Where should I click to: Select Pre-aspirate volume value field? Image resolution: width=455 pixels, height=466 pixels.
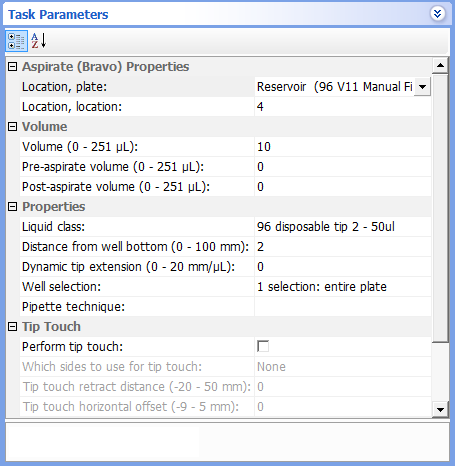point(343,167)
